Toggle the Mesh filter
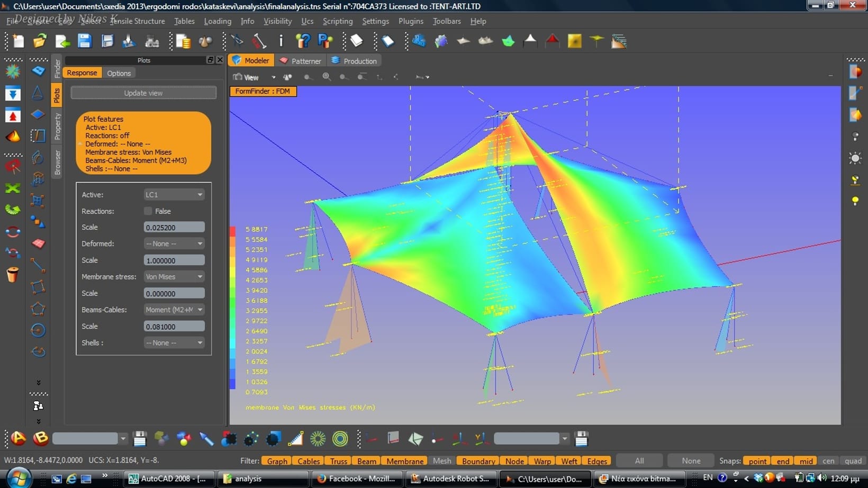 pyautogui.click(x=442, y=461)
